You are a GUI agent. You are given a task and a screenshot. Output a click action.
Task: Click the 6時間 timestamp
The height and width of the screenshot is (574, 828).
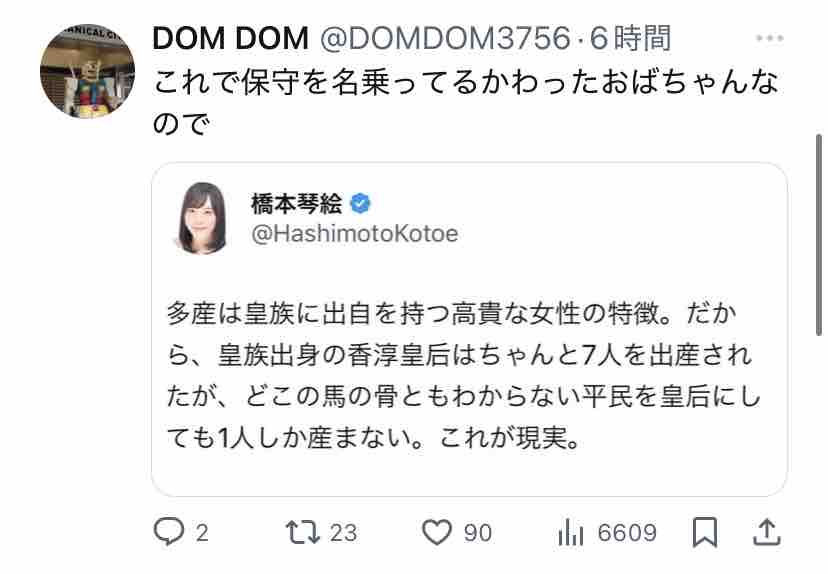pyautogui.click(x=630, y=39)
